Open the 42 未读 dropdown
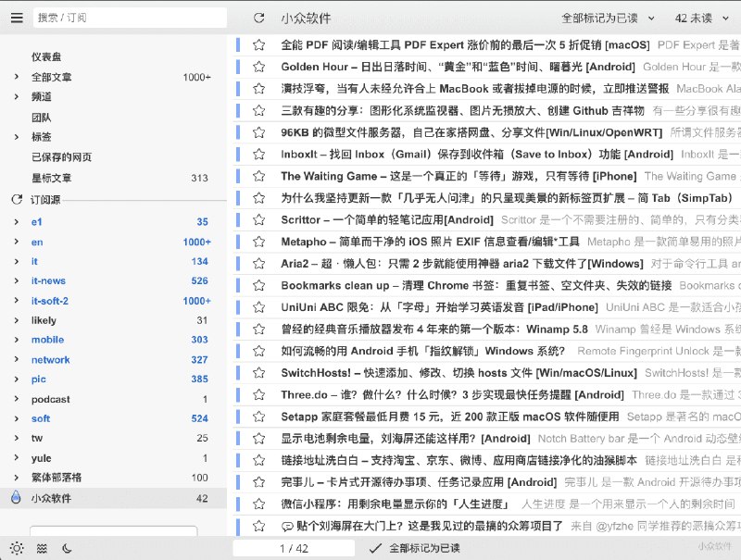This screenshot has width=741, height=560. 697,16
